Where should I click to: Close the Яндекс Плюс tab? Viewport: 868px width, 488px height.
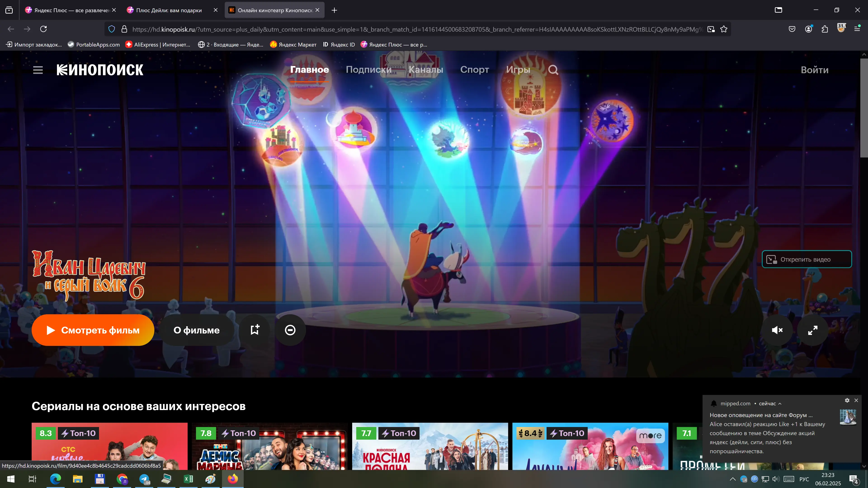pos(114,10)
